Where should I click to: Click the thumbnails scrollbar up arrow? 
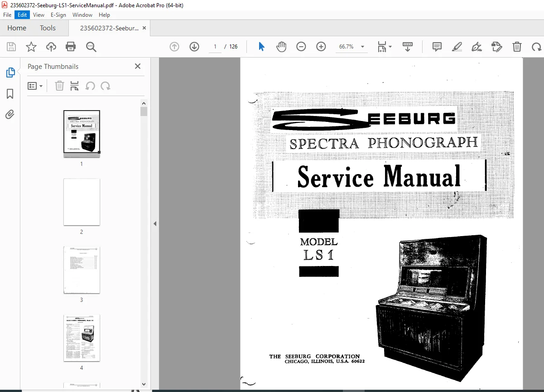click(x=144, y=103)
